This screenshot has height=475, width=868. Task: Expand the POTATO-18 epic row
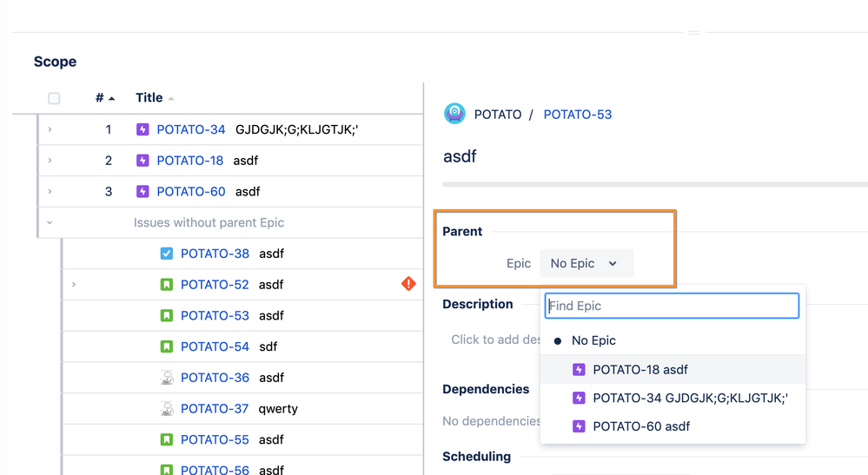(x=50, y=161)
